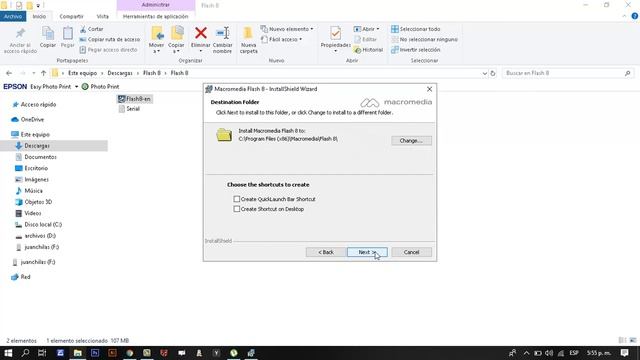Click Change... to pick another folder
The image size is (640, 360).
(411, 140)
